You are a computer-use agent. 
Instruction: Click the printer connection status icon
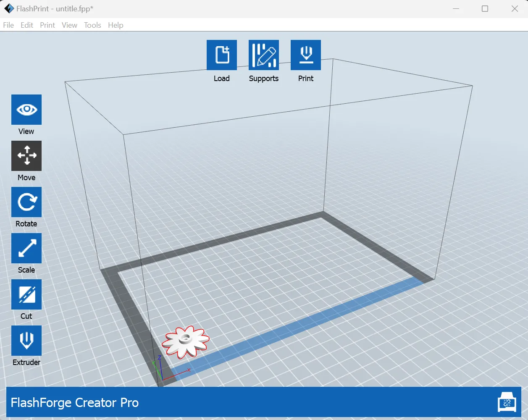point(507,402)
